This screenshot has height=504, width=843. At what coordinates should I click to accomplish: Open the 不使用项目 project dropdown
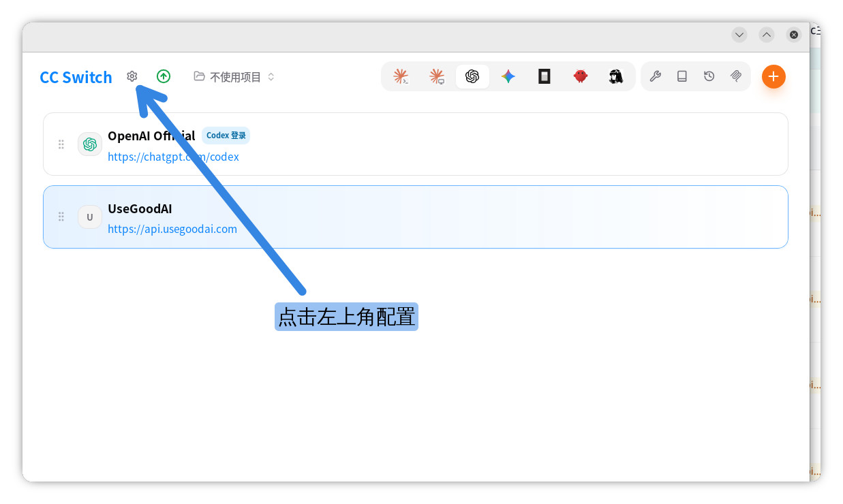pyautogui.click(x=234, y=77)
